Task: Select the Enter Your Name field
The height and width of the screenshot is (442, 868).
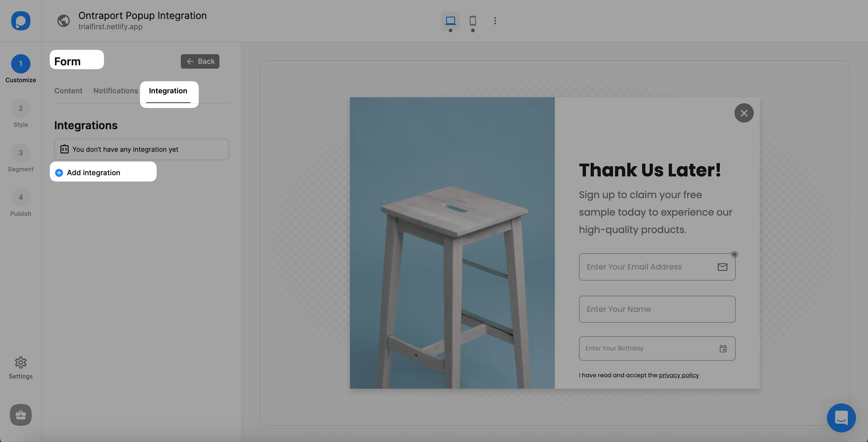Action: [x=656, y=309]
